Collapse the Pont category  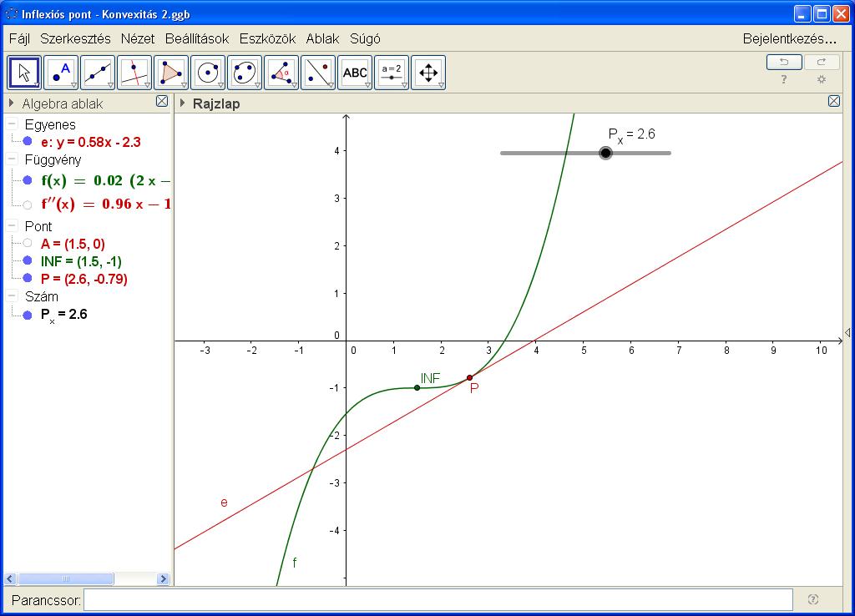12,225
